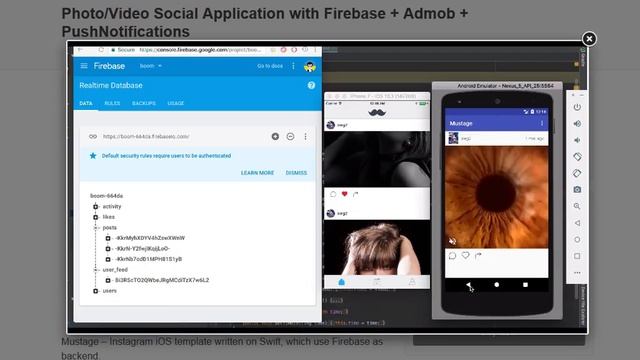Click emulator volume down button
This screenshot has height=360, width=640.
(577, 140)
